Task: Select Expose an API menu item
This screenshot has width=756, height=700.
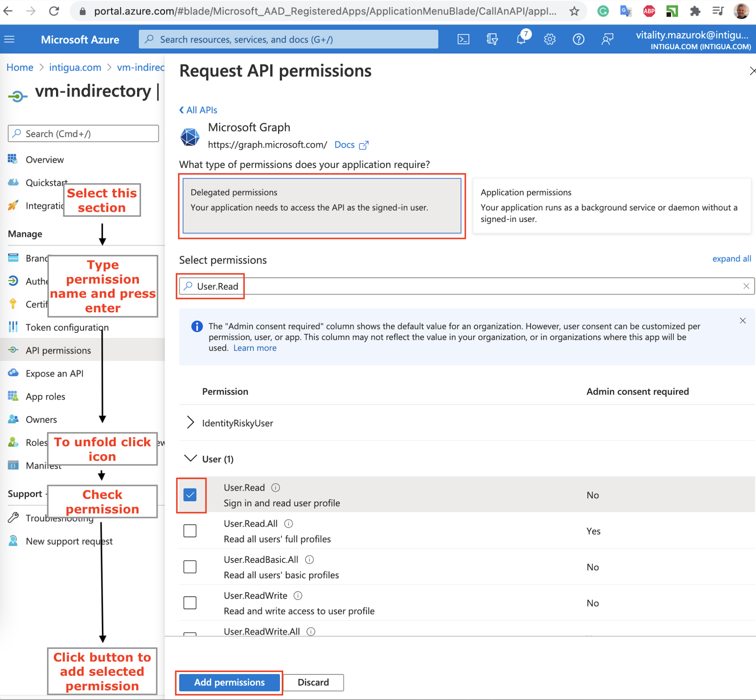Action: click(54, 374)
